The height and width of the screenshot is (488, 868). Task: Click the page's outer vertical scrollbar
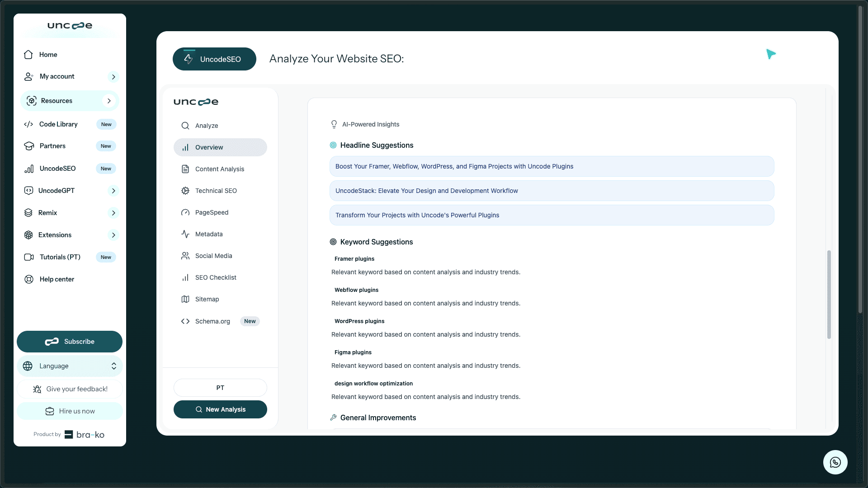click(x=860, y=159)
